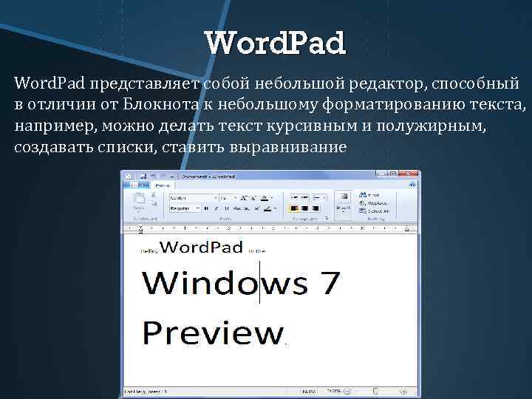
Task: Toggle Bold formatting
Action: pos(206,208)
